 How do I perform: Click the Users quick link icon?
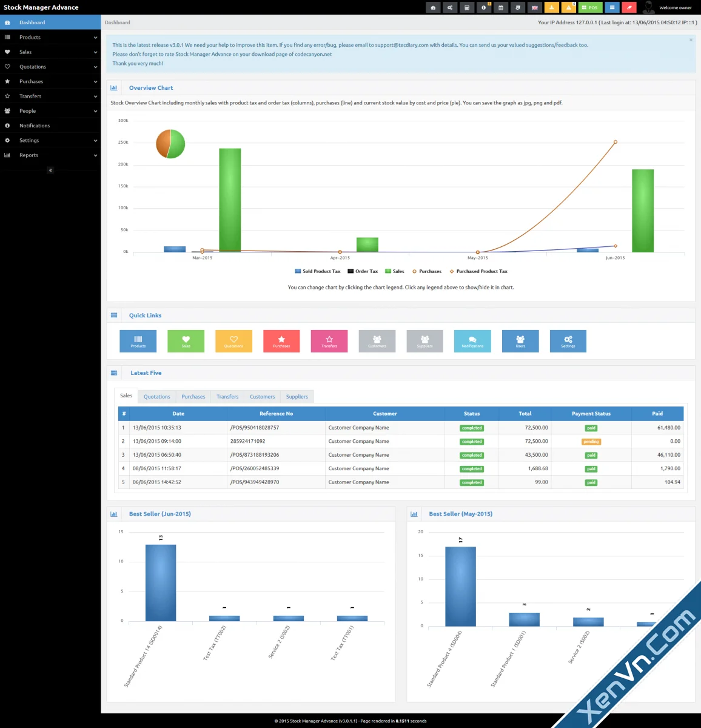coord(520,341)
